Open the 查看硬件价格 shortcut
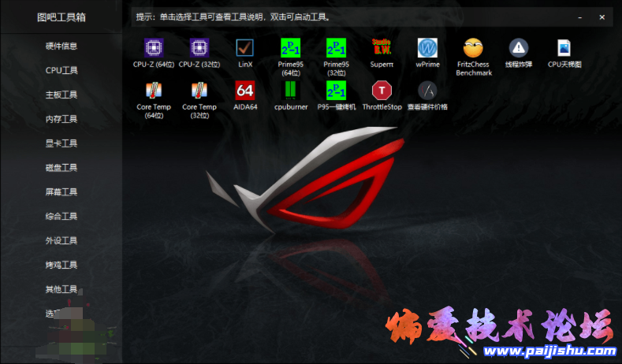The height and width of the screenshot is (364, 622). coord(427,90)
